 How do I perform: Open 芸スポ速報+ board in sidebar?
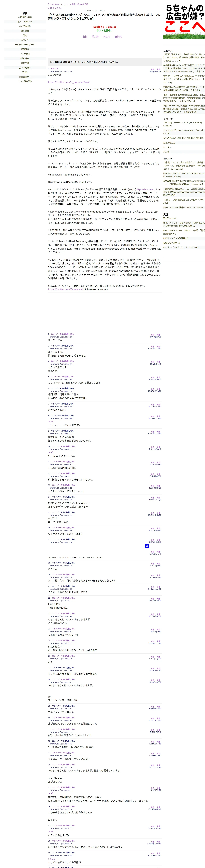click(25, 67)
